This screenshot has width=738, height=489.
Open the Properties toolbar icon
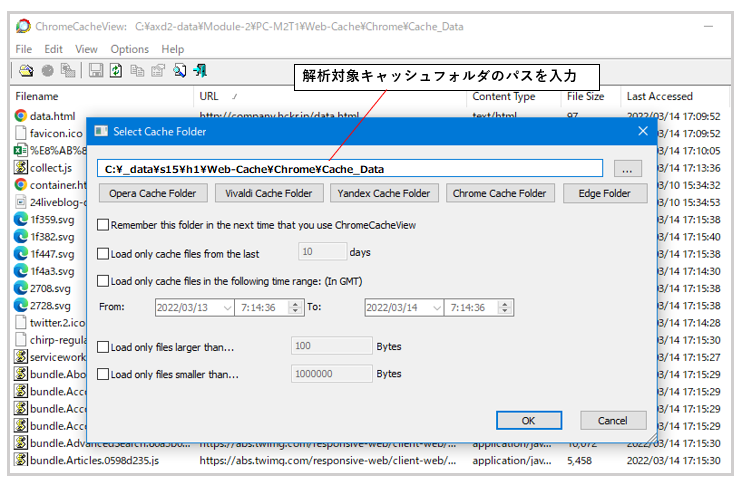(158, 71)
